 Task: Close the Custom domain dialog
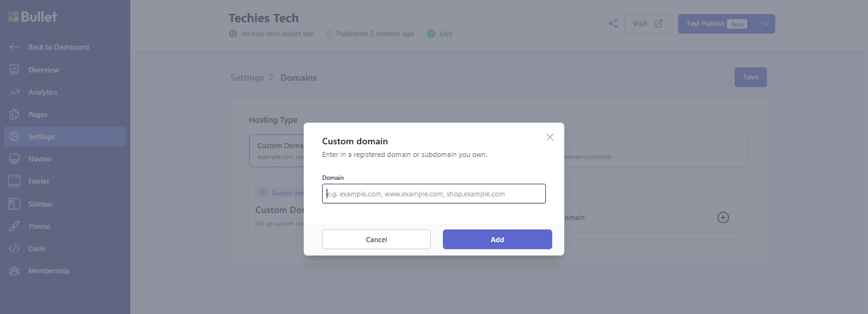(x=550, y=137)
